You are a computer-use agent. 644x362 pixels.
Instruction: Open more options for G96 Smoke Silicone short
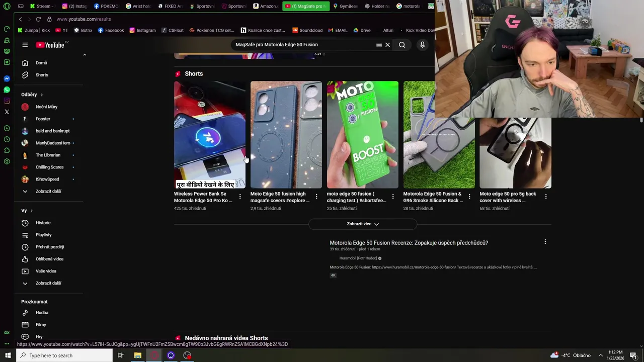(469, 197)
